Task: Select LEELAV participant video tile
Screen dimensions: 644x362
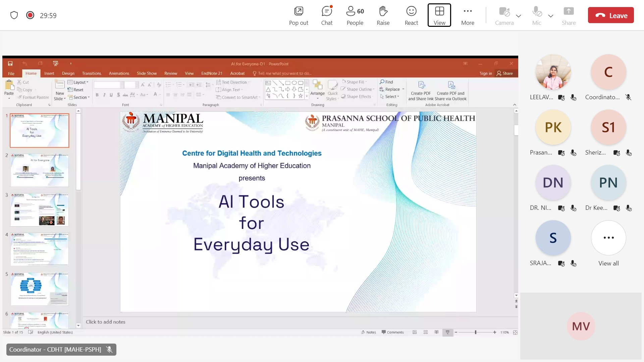Action: tap(553, 72)
